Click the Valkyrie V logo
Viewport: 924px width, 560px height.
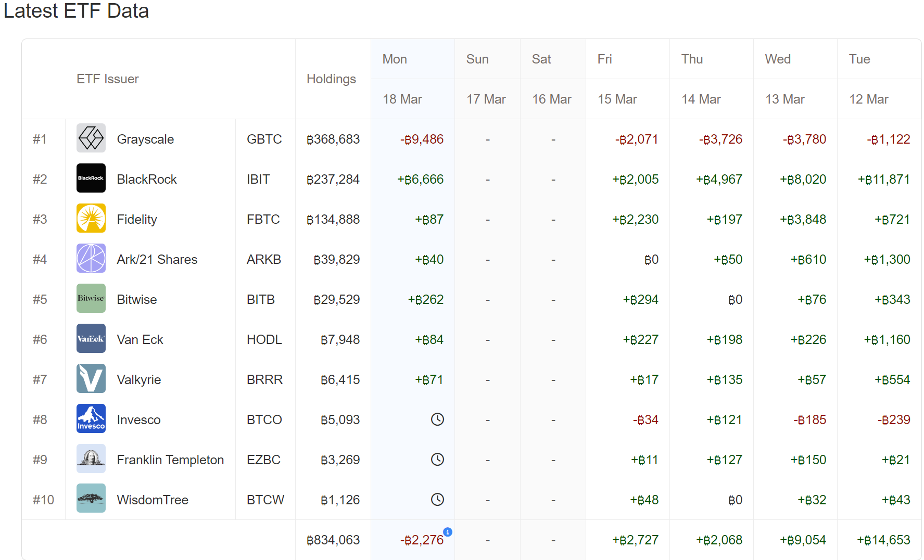coord(91,379)
